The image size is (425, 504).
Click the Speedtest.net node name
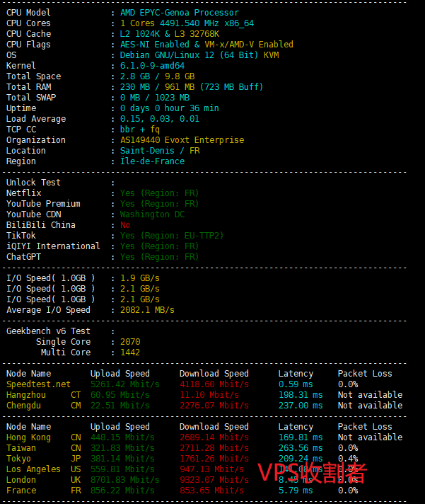click(x=38, y=384)
